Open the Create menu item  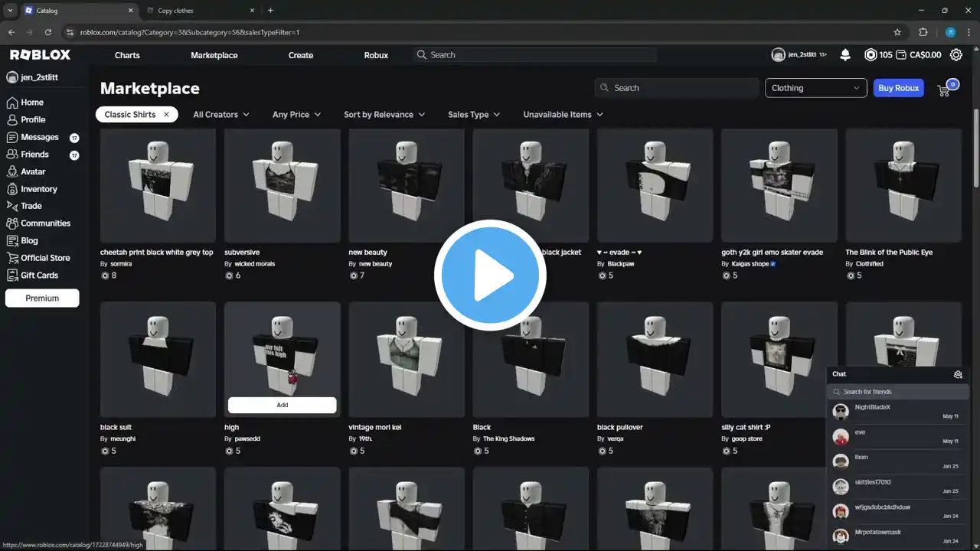301,55
